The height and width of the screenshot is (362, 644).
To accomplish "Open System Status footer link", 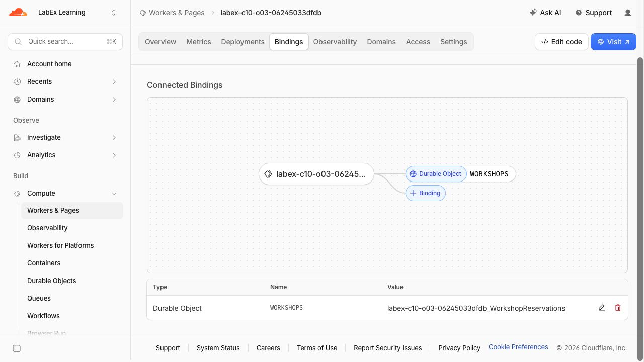I will (x=218, y=348).
